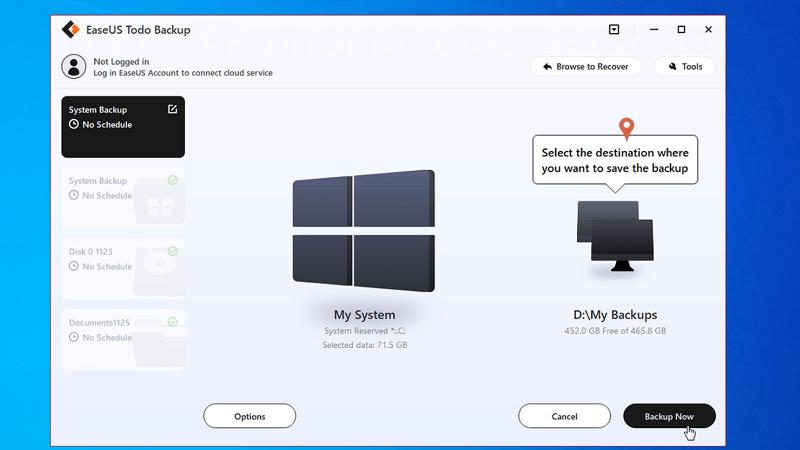Click 'Selected data: 71.5 GB' text

click(x=365, y=345)
